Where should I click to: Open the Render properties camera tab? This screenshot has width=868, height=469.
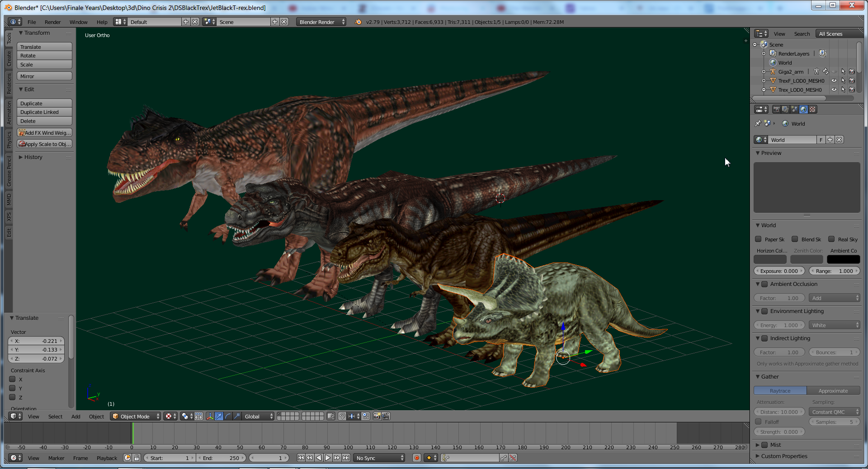tap(776, 109)
